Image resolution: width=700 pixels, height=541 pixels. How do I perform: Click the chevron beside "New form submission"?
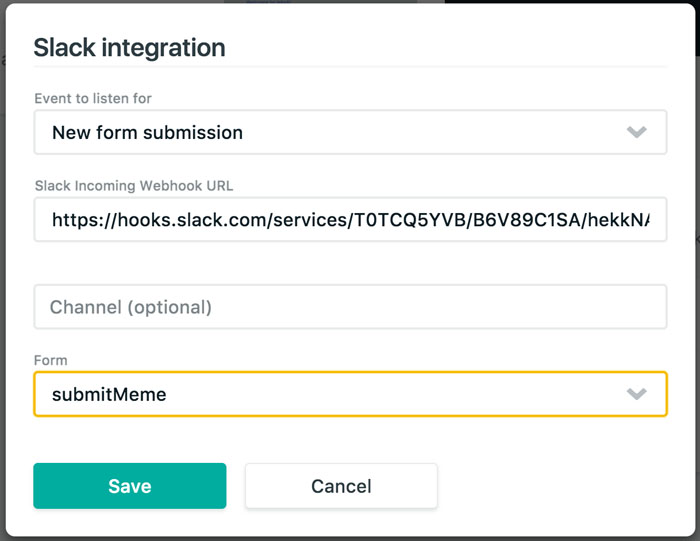tap(637, 132)
